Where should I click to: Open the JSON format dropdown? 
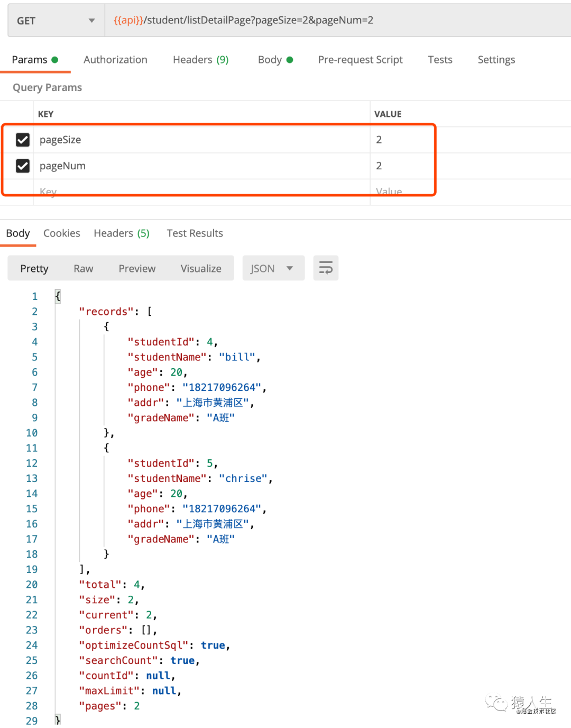click(273, 268)
